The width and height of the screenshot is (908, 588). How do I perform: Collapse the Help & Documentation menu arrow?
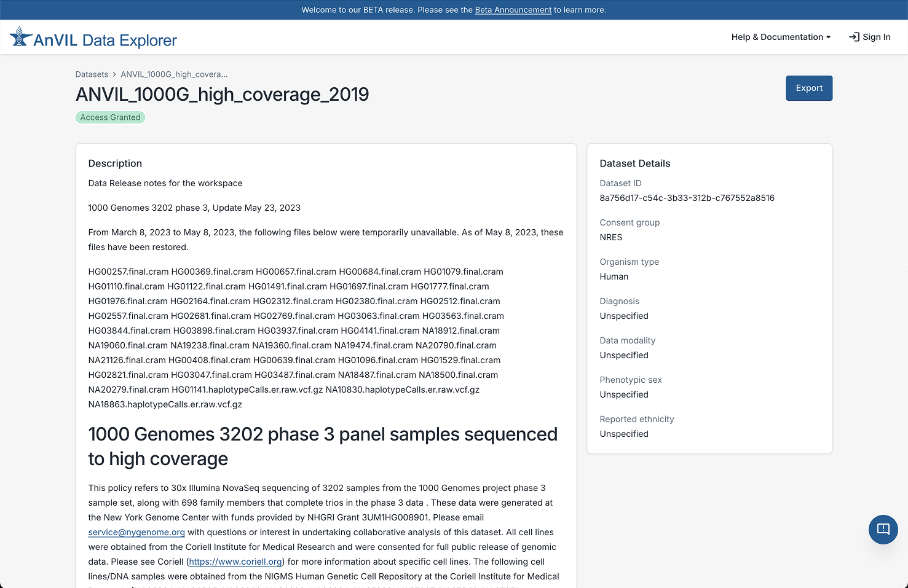point(829,37)
